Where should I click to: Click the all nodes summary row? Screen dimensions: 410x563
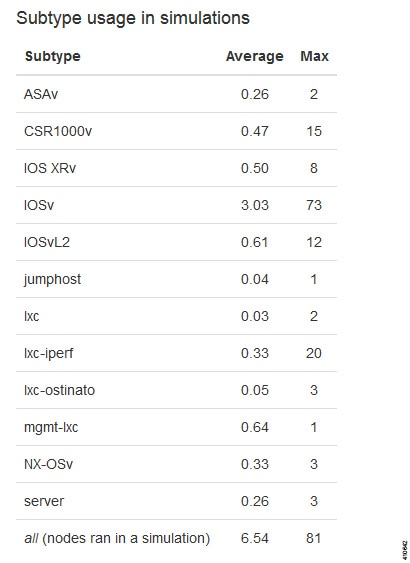coord(176,538)
